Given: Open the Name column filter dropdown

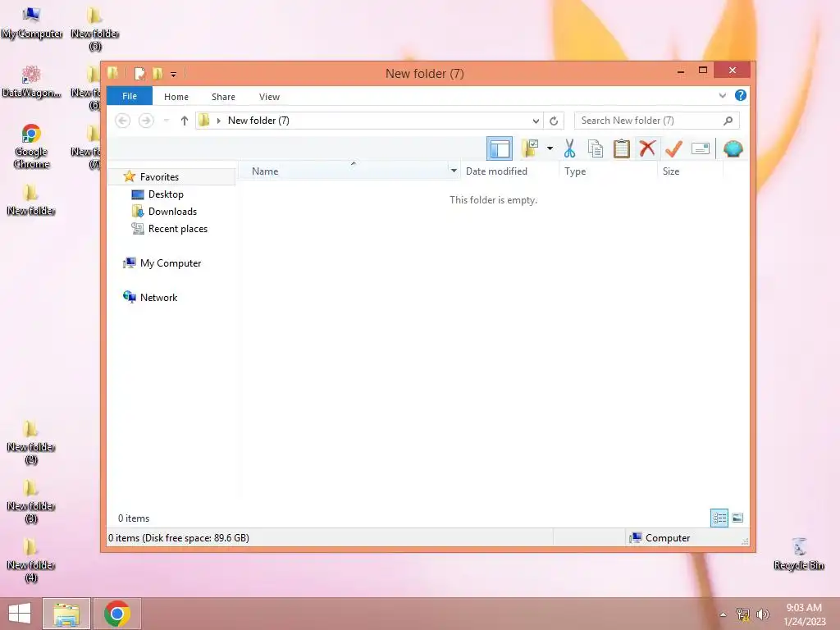Looking at the screenshot, I should point(453,171).
